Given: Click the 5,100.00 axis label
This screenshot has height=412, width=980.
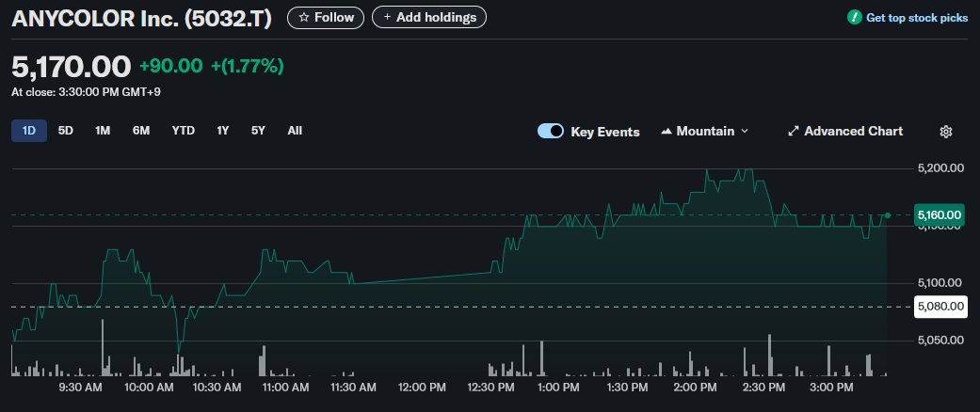Looking at the screenshot, I should tap(939, 283).
